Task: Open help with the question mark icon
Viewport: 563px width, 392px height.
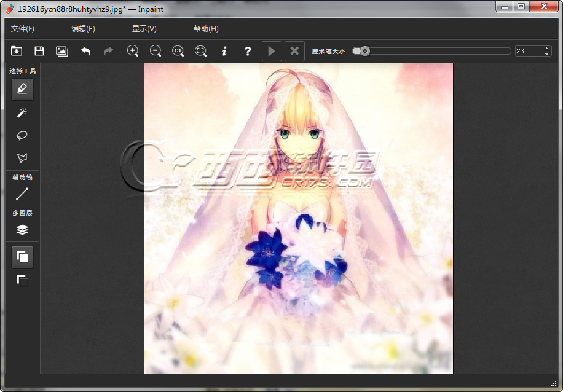Action: (x=248, y=51)
